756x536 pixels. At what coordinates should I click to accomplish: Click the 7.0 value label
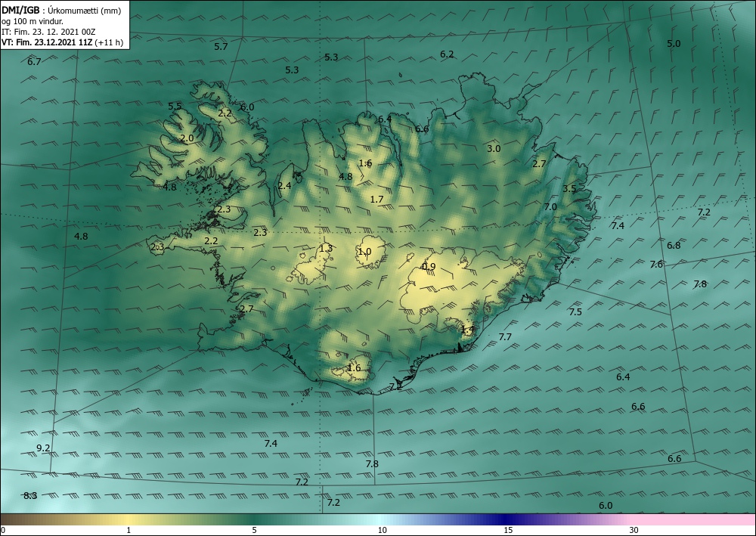550,207
